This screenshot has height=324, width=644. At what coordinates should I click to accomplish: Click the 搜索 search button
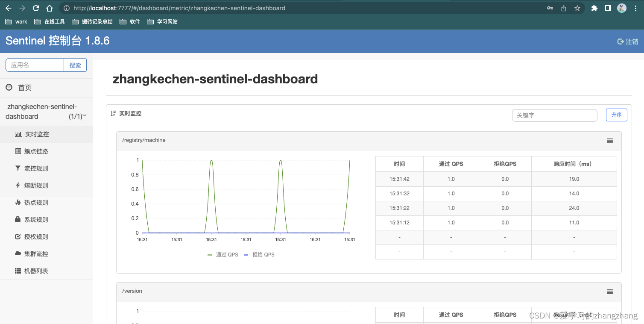click(x=75, y=65)
